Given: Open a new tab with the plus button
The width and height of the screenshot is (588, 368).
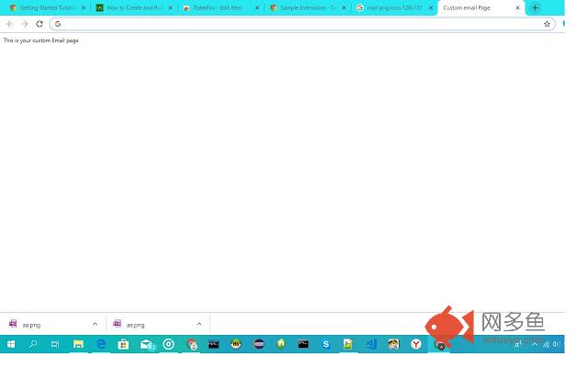Looking at the screenshot, I should 535,7.
